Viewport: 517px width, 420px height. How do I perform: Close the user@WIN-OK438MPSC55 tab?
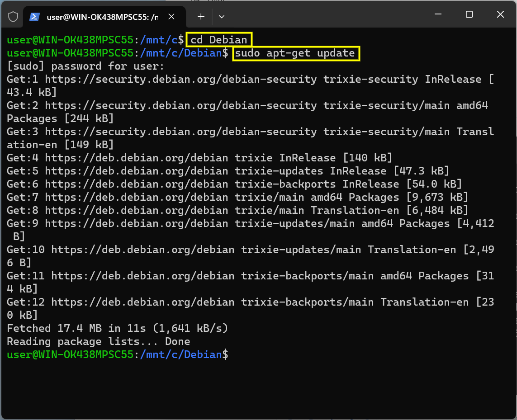point(171,16)
